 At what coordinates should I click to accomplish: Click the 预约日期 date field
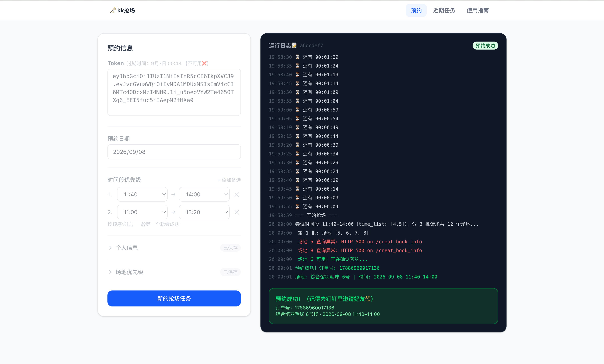click(174, 152)
